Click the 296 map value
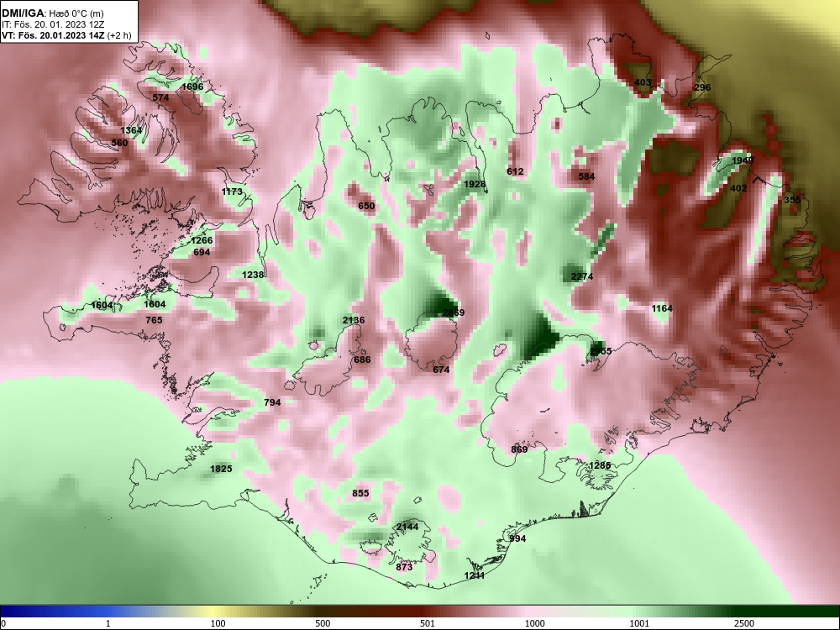The image size is (840, 630). [702, 87]
